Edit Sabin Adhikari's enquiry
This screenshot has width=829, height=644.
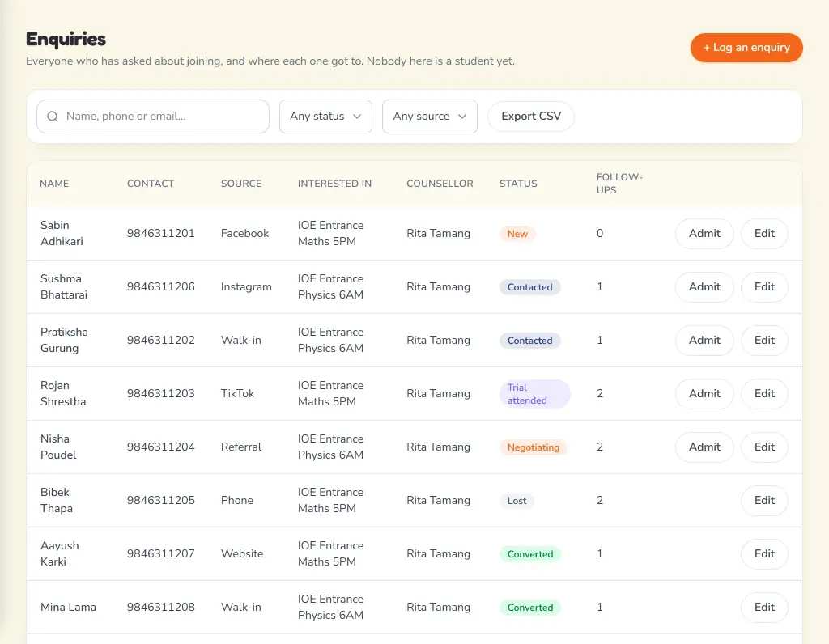pos(764,234)
